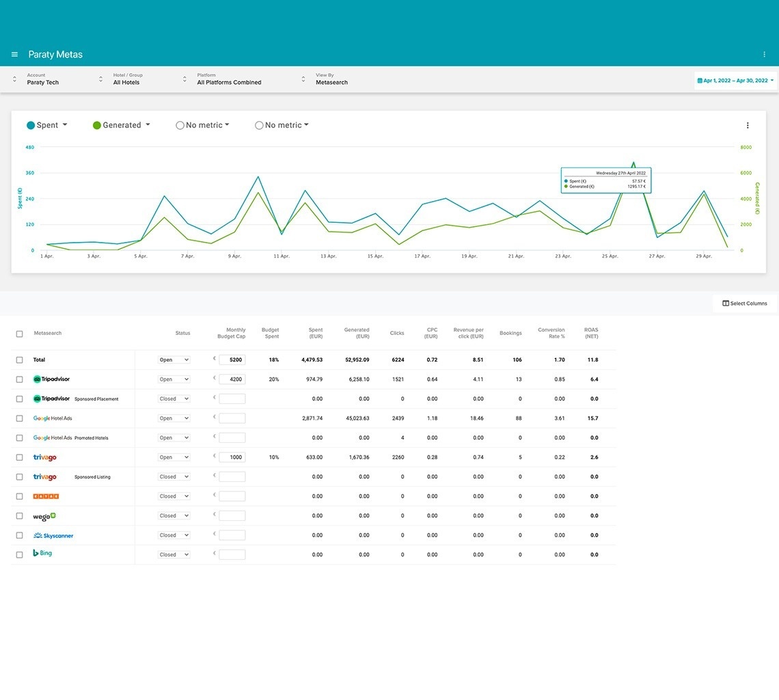Check the Total row checkbox
The height and width of the screenshot is (700, 779).
coord(19,360)
